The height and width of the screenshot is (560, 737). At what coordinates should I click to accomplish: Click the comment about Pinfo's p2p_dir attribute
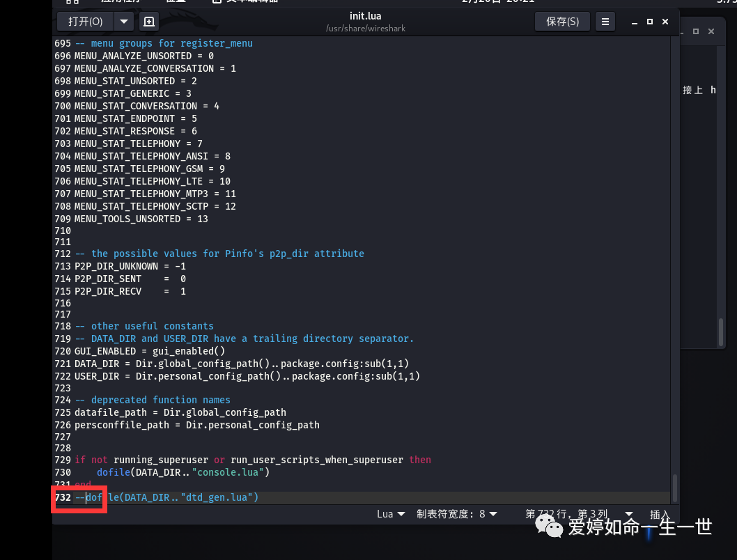(219, 254)
